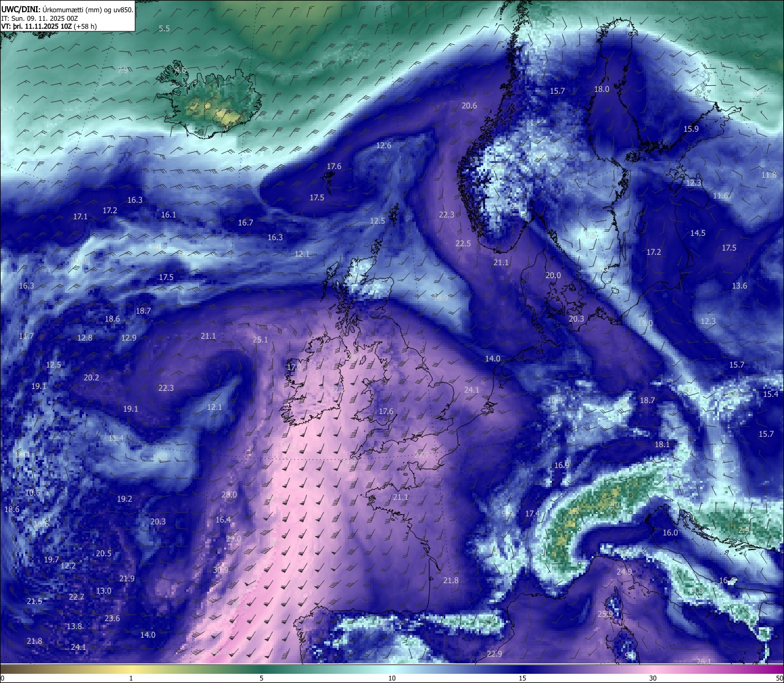This screenshot has height=683, width=784.
Task: Select the 10.6 value near the left edge
Action: click(x=32, y=493)
